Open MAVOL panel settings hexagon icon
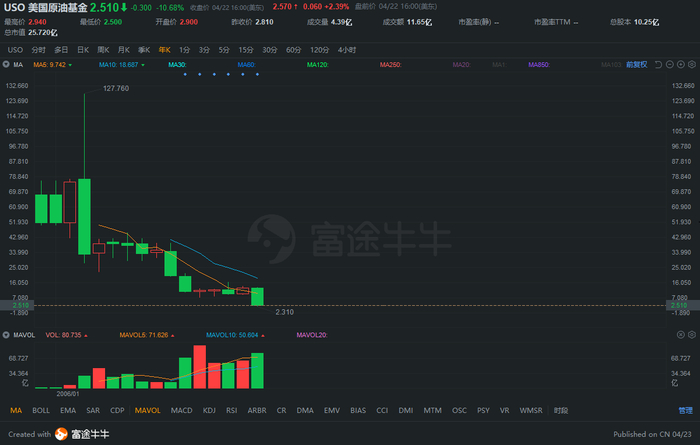Screen dimensions: 700x445 692,335
